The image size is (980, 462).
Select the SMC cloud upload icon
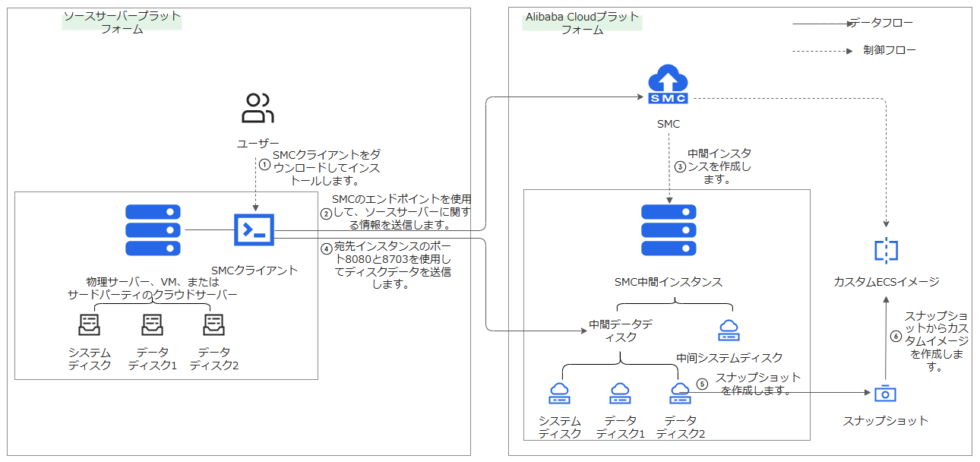(x=668, y=84)
